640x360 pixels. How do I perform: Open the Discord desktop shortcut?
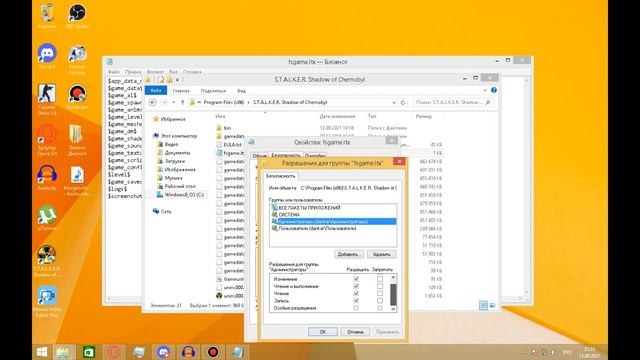[47, 53]
